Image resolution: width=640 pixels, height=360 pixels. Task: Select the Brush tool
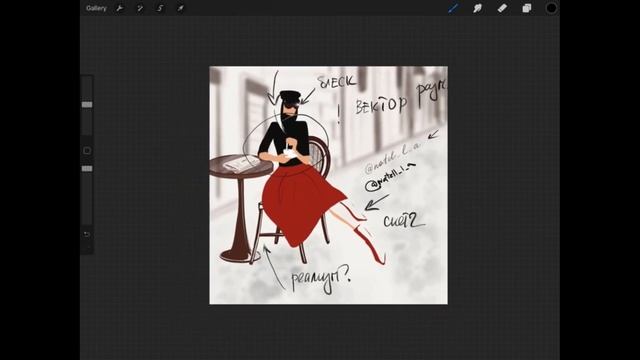click(x=453, y=8)
